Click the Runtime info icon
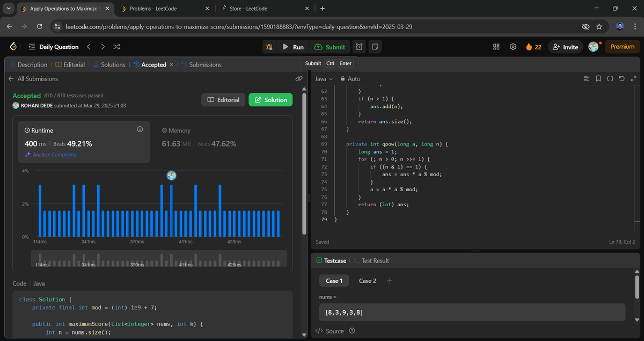 point(140,129)
